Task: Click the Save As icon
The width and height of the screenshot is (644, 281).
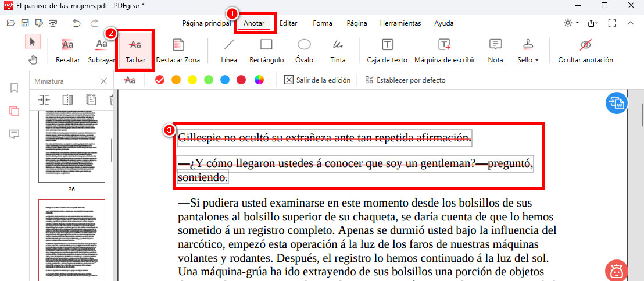Action: pyautogui.click(x=38, y=23)
